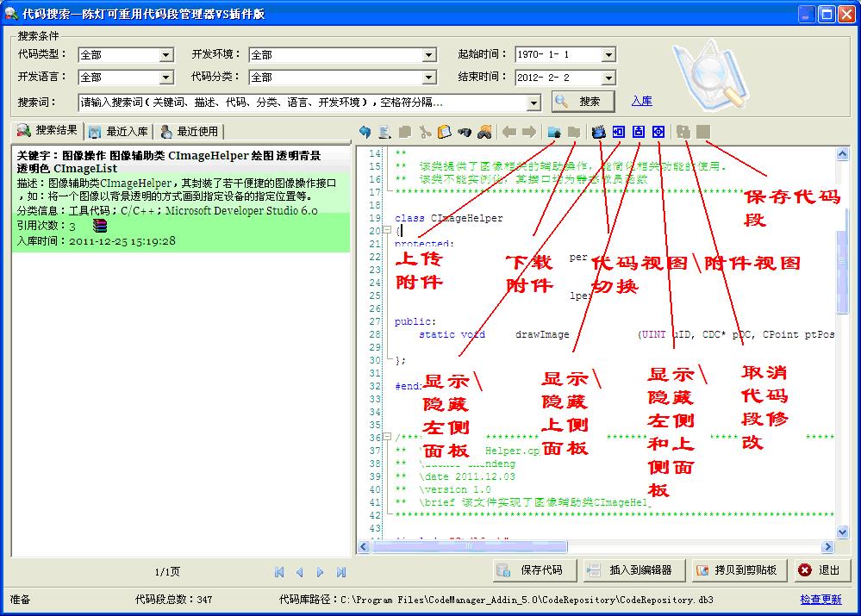
Task: Click the binoculars find icon
Action: (464, 132)
